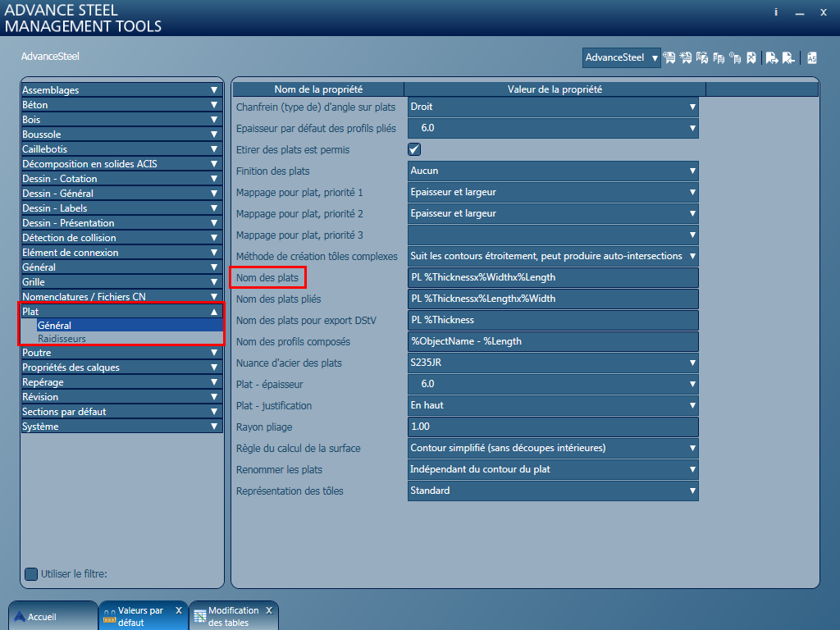Open the empty 'Mappage pour plat, priorité 3' dropdown
Screen dimensions: 840x630
tap(553, 235)
